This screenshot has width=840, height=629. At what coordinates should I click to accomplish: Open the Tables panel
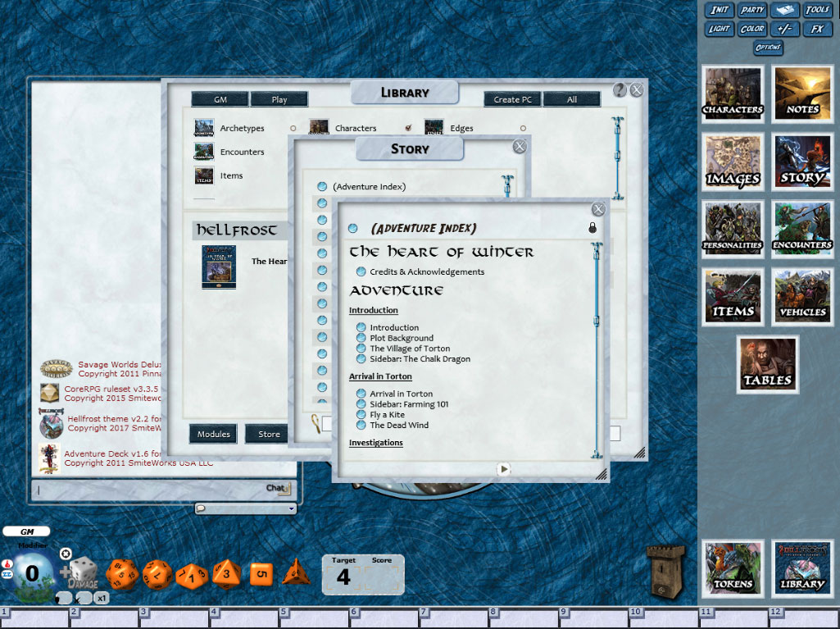point(767,364)
